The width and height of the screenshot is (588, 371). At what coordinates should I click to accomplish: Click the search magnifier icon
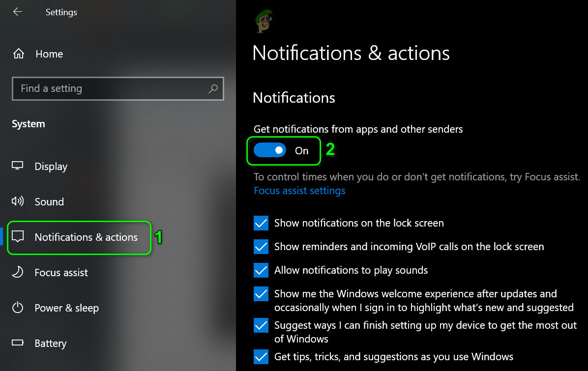(x=213, y=89)
